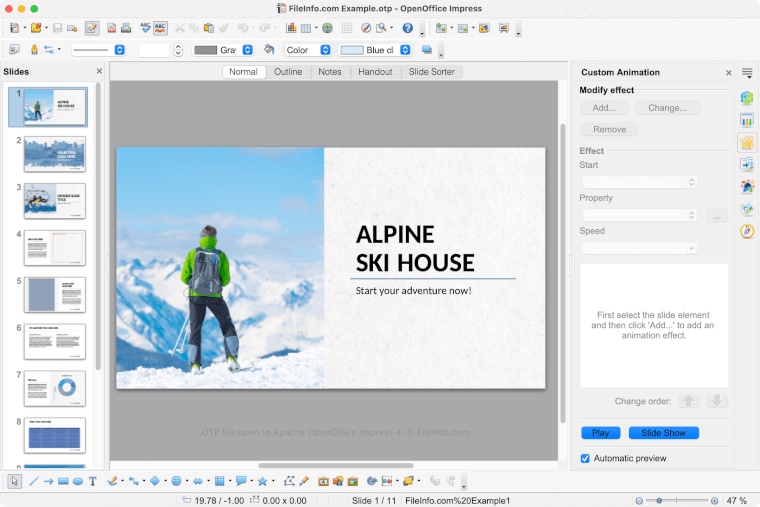Open the Navigator sidebar panel icon

point(746,231)
